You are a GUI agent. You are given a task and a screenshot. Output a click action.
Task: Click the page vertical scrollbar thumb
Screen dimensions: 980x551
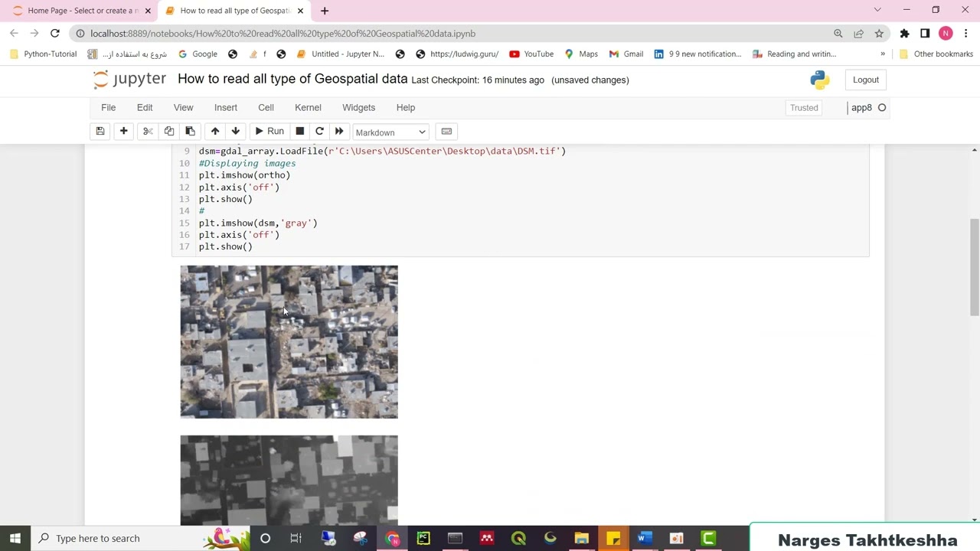pos(974,266)
